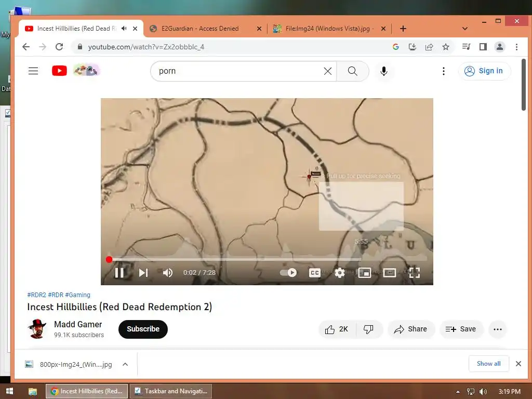
Task: Mute the video player volume
Action: pos(168,272)
